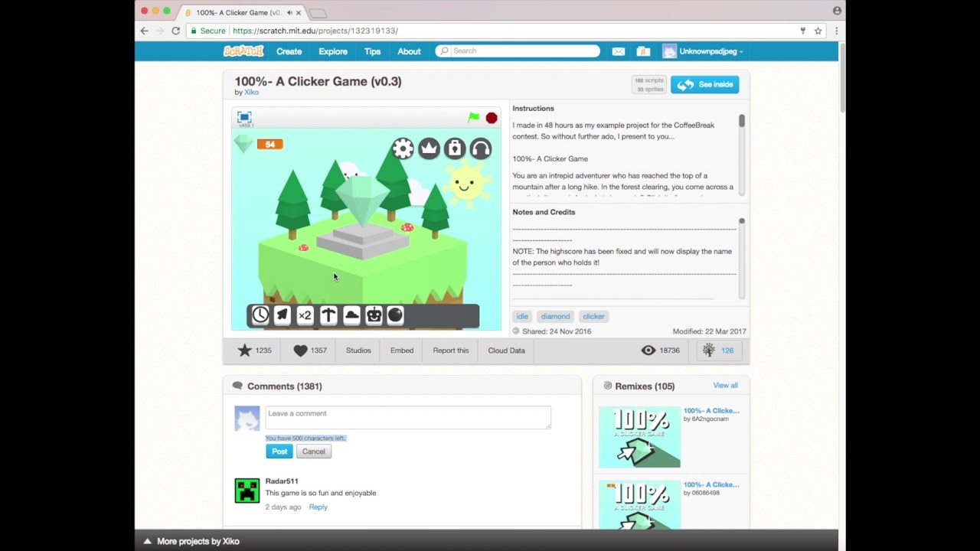
Task: Select the clock upgrade in the game shop bar
Action: point(260,315)
